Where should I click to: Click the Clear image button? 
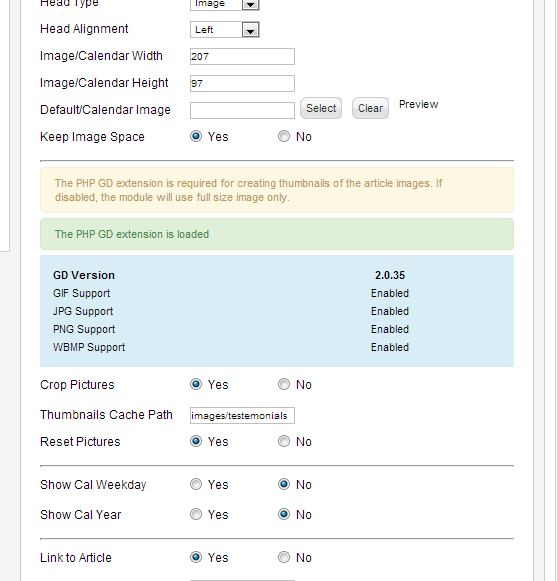(x=370, y=108)
